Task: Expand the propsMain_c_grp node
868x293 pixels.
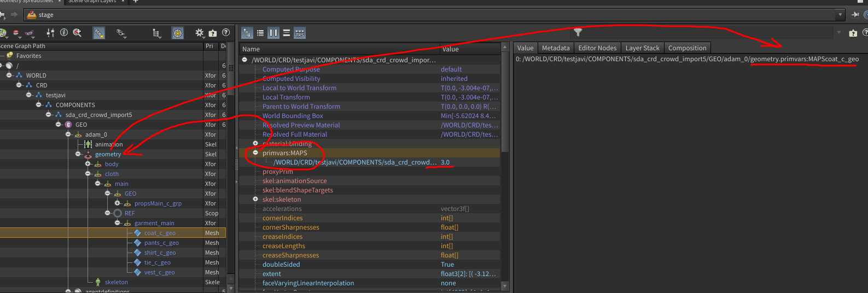Action: tap(117, 203)
